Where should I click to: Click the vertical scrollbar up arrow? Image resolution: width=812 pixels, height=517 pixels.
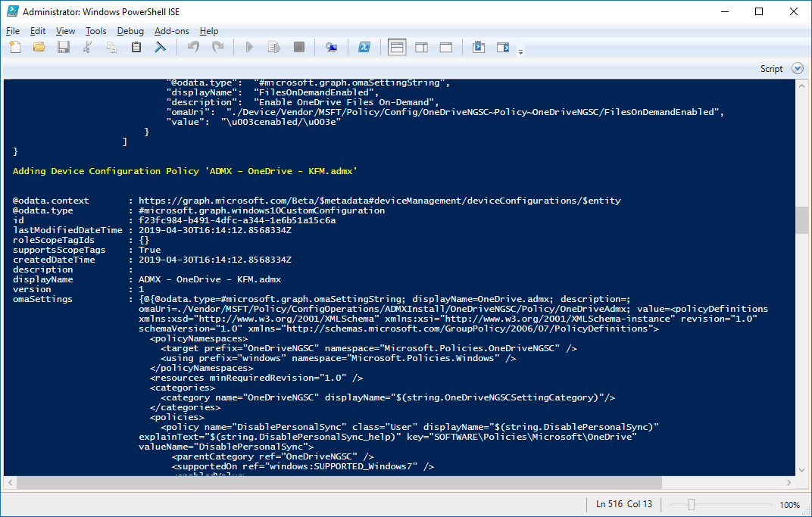point(801,86)
